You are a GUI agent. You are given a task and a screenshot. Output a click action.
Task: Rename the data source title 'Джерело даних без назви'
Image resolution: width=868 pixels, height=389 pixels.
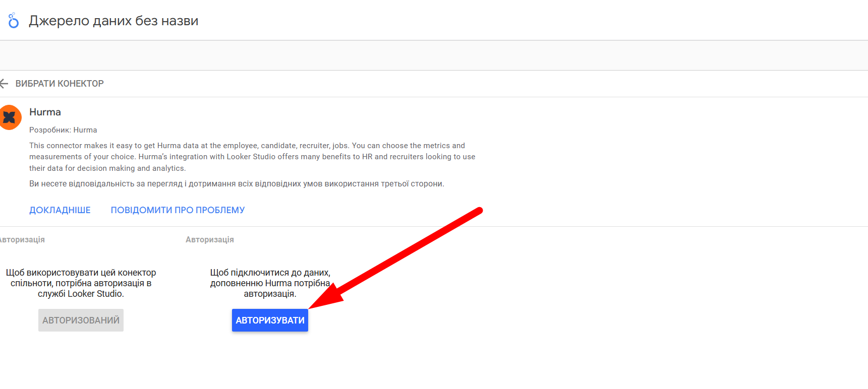tap(113, 21)
